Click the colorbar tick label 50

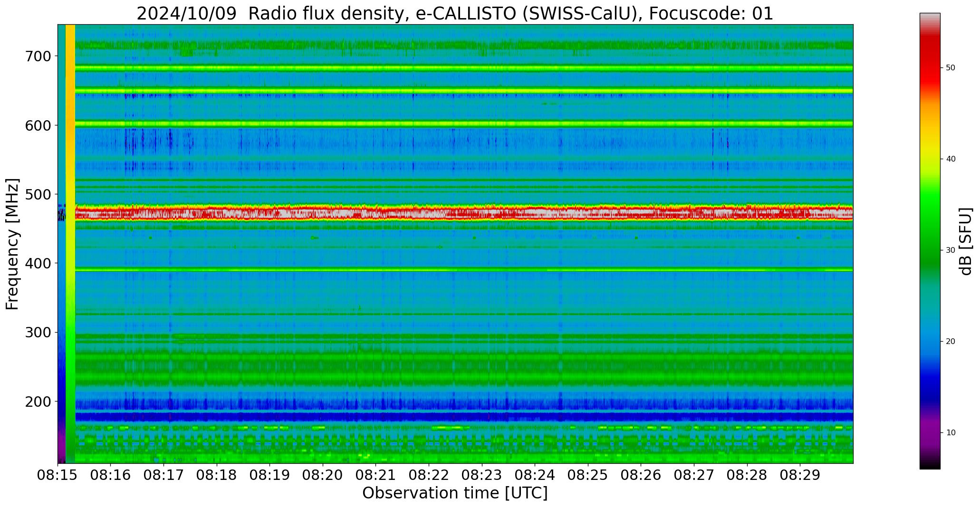951,68
